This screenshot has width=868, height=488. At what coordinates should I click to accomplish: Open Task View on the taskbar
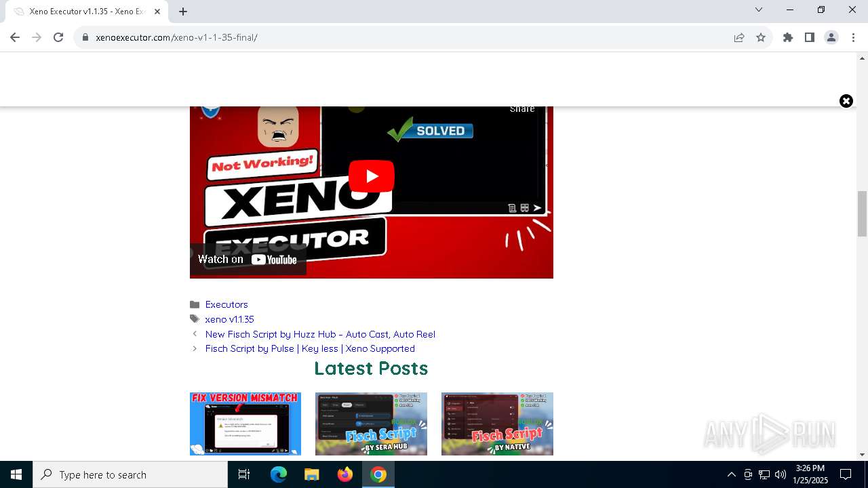[x=244, y=474]
